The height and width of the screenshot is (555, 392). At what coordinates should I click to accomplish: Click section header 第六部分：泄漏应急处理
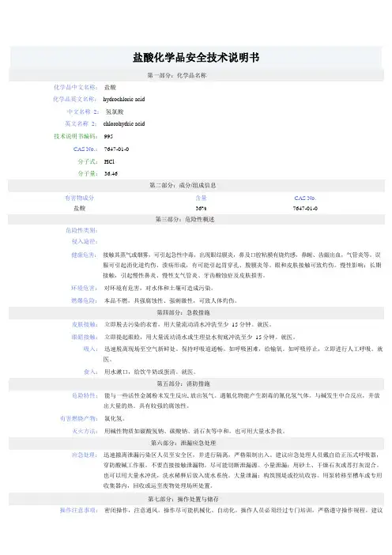pos(183,444)
